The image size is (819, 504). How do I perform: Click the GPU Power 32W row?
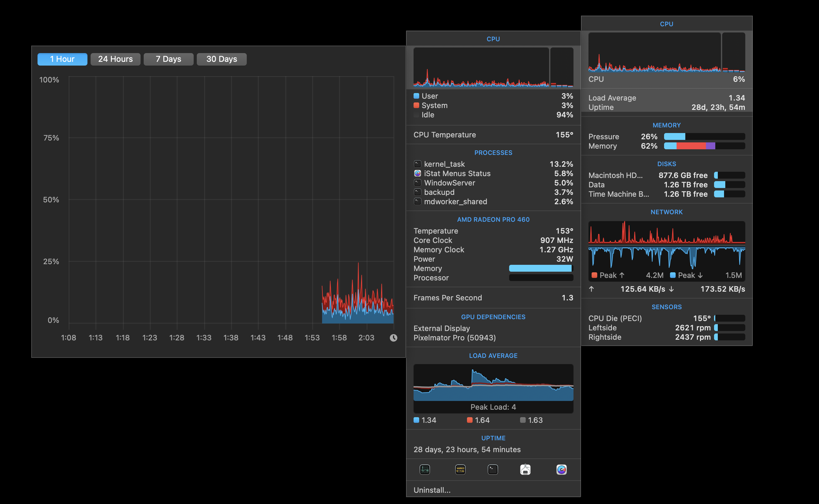tap(493, 259)
